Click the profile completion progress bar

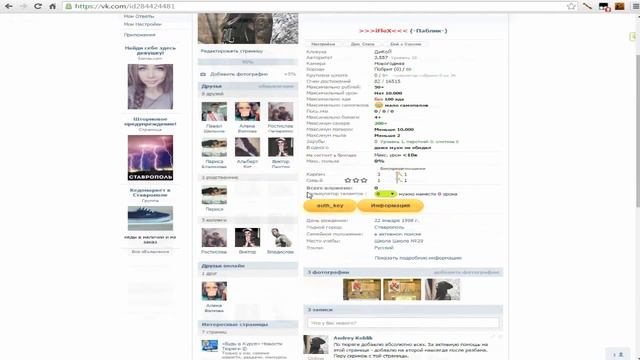coord(248,62)
